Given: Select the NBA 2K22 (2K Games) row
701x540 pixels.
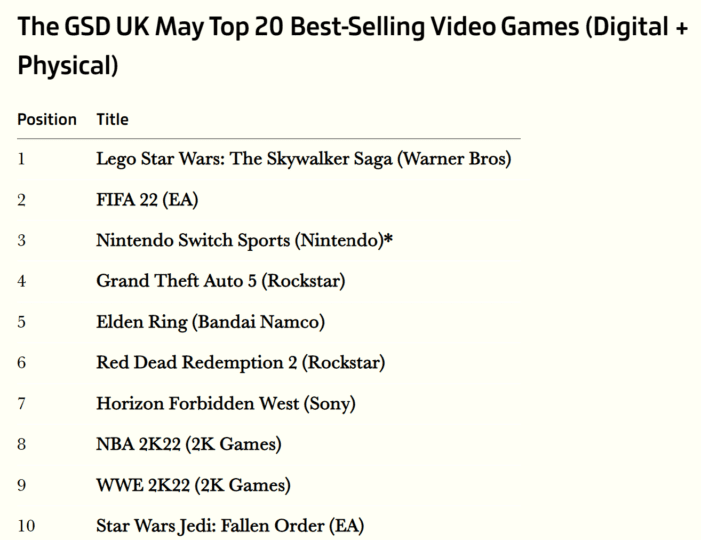Looking at the screenshot, I should (269, 444).
